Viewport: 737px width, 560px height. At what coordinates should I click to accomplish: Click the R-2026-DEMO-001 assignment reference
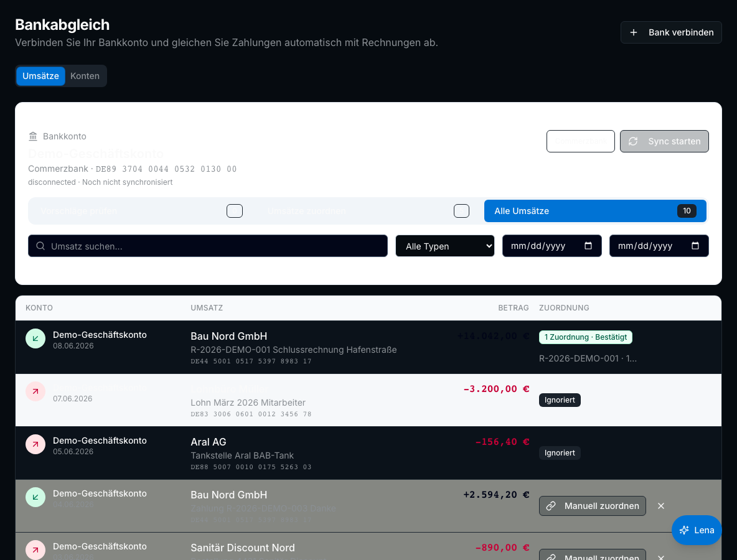(x=588, y=358)
